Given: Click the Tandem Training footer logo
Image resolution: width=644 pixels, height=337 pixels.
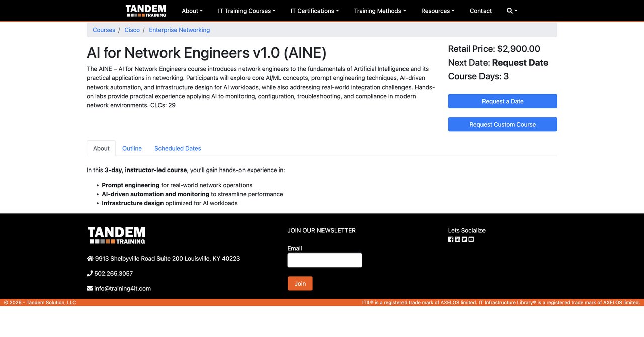Looking at the screenshot, I should tap(117, 235).
